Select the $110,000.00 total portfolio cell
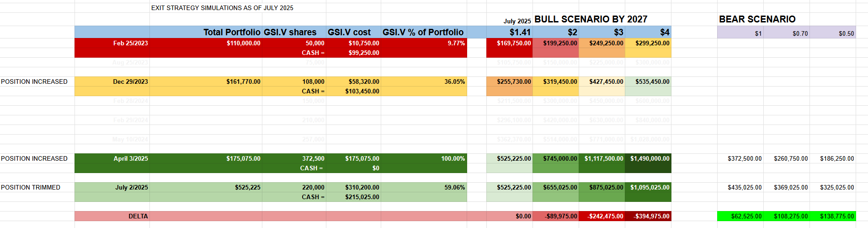The height and width of the screenshot is (228, 868). (x=206, y=43)
